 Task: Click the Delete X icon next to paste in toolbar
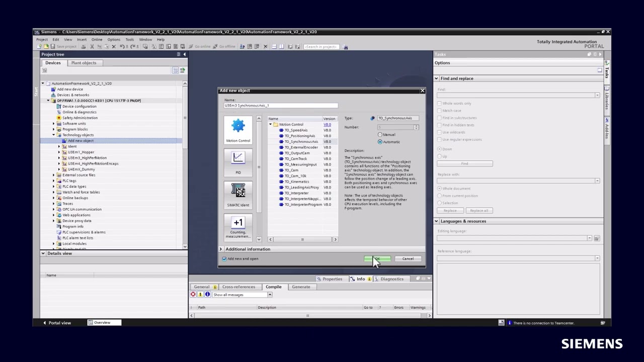[x=114, y=47]
